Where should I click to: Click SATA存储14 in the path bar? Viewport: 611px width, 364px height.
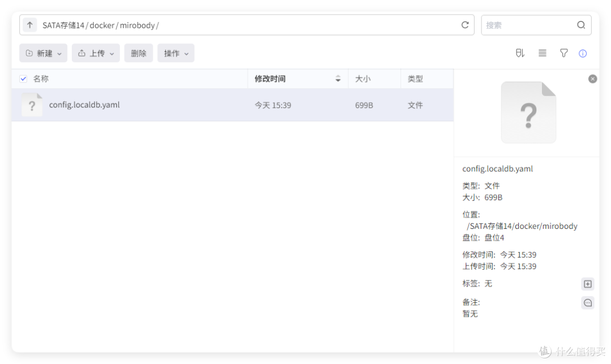click(63, 25)
